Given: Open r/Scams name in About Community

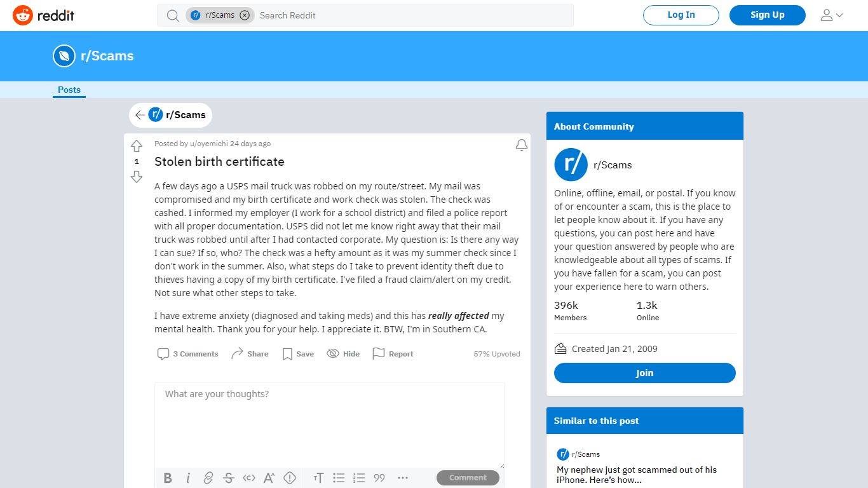Looking at the screenshot, I should (x=613, y=165).
